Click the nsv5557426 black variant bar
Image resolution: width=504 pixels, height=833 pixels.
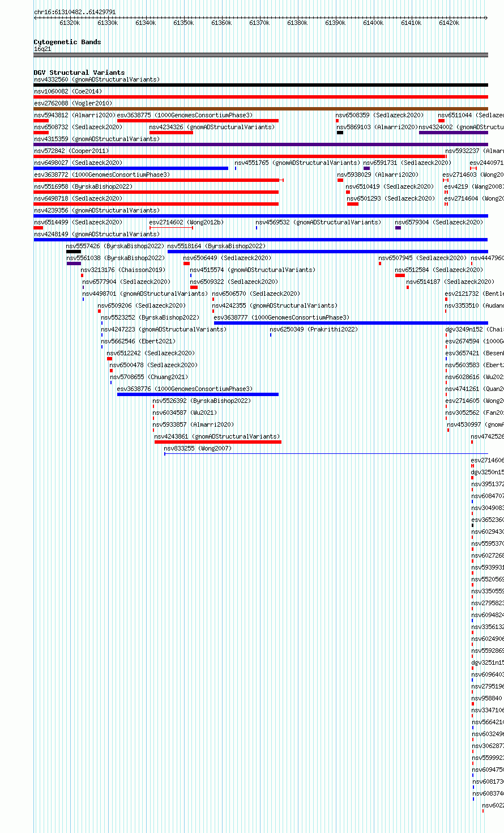[74, 252]
